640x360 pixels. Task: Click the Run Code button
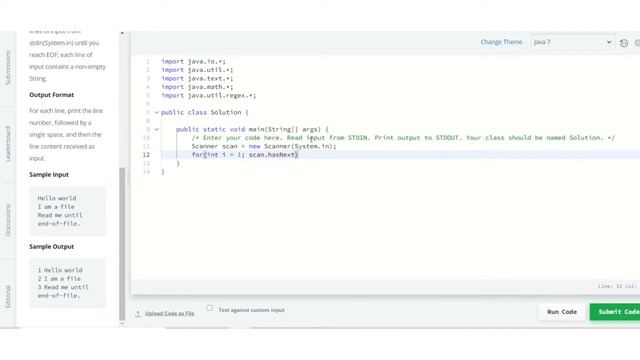(562, 312)
